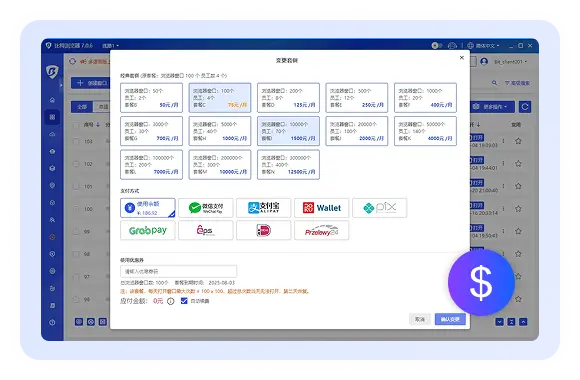This screenshot has width=580, height=380.
Task: Choose Alipay as payment method
Action: pos(264,208)
